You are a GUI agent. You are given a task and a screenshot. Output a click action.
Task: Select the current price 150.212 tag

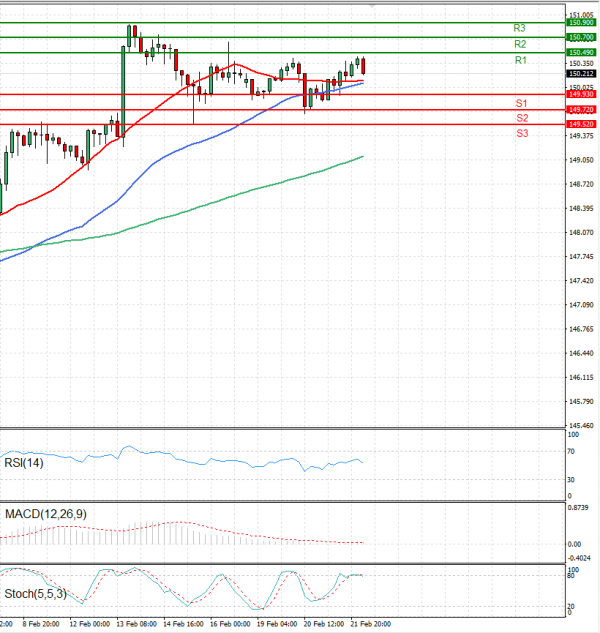(581, 74)
